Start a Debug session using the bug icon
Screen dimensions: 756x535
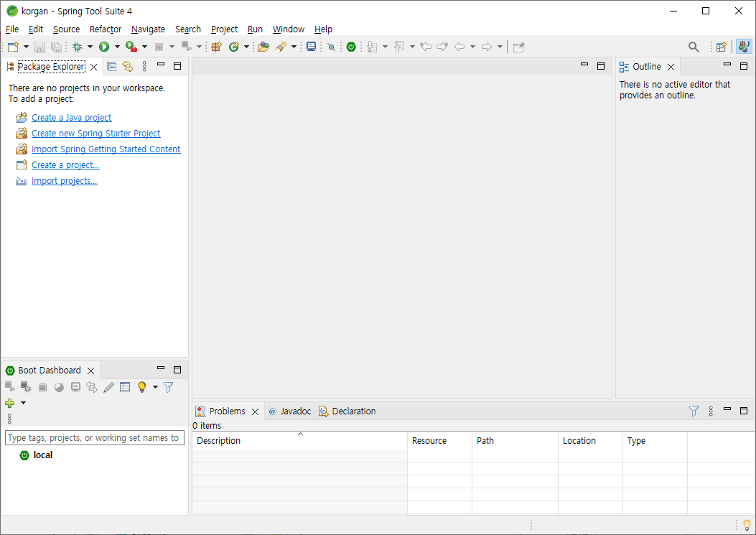click(78, 46)
